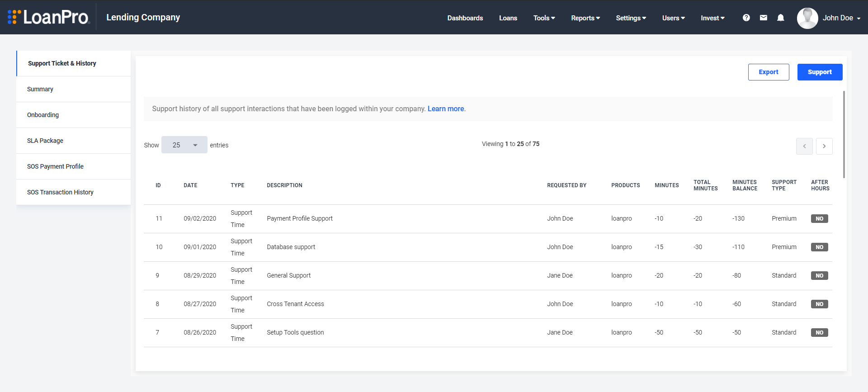Image resolution: width=868 pixels, height=392 pixels.
Task: Sort by the TOTAL MINUTES column header
Action: 706,185
